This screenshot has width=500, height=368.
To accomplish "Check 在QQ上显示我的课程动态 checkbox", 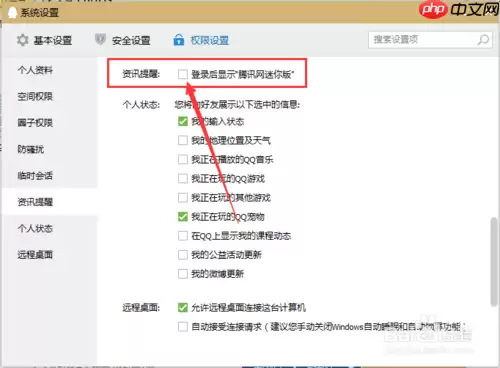I will (183, 236).
